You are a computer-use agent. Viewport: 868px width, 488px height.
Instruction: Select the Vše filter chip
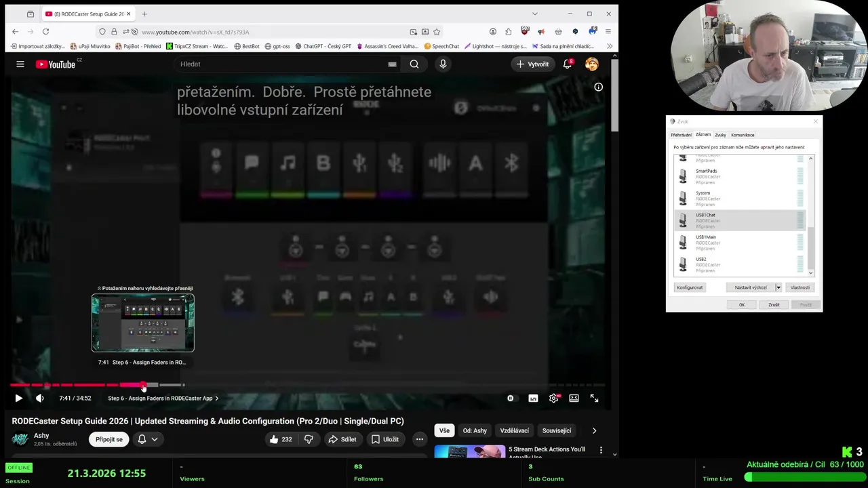pyautogui.click(x=444, y=430)
